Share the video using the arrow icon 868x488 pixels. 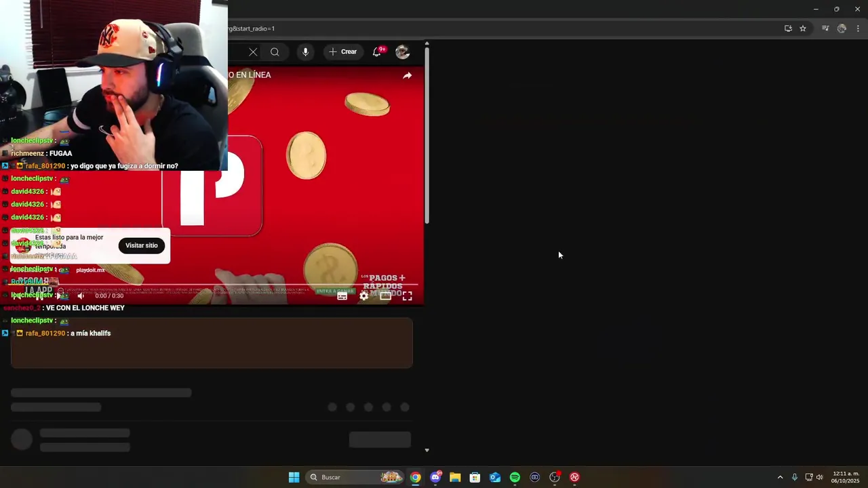[407, 75]
